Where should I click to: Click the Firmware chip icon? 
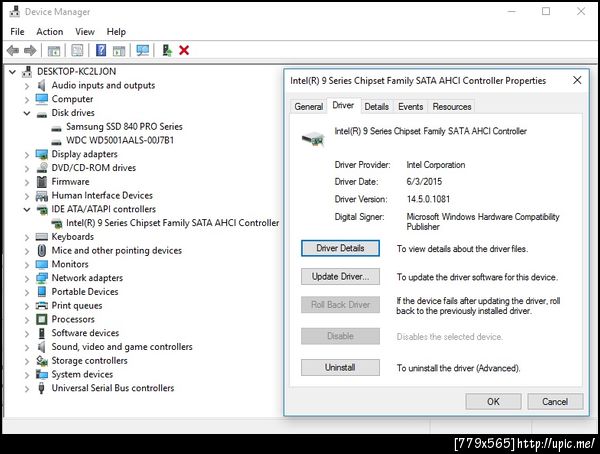coord(41,181)
